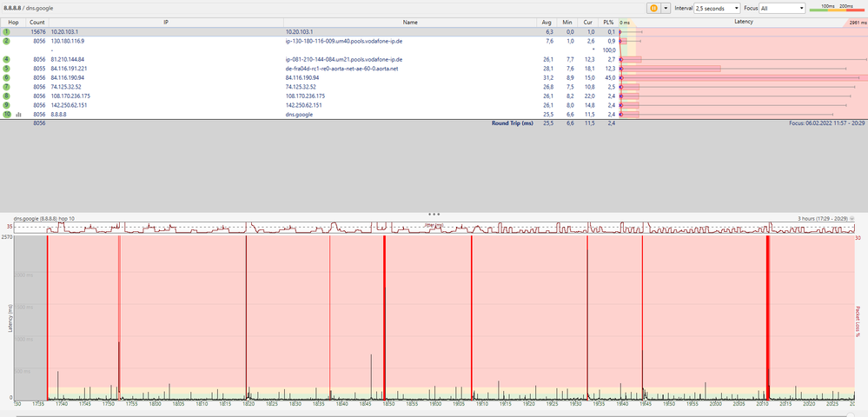This screenshot has height=417, width=868.
Task: Click the Cur column header
Action: (x=587, y=22)
